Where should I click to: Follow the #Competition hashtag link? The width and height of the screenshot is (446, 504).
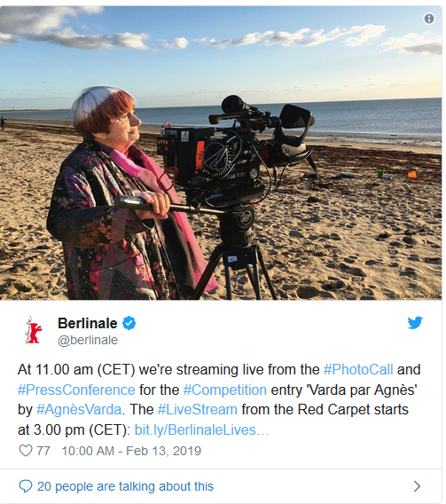tap(224, 390)
